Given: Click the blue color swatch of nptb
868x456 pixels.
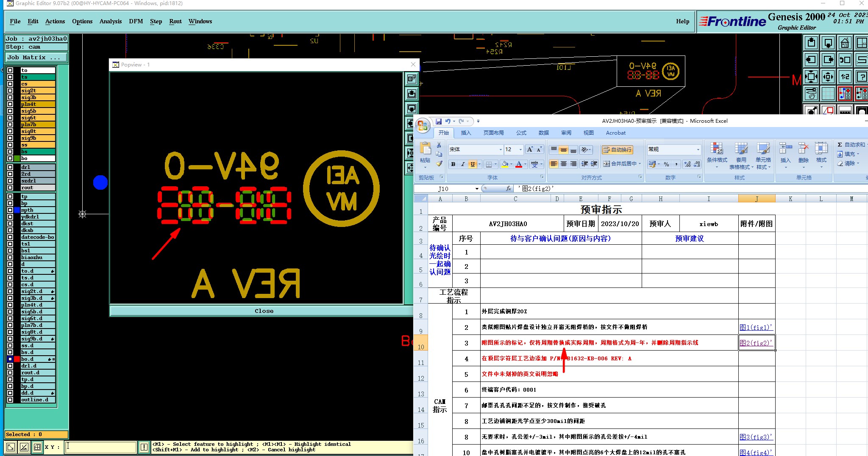Looking at the screenshot, I should point(17,210).
